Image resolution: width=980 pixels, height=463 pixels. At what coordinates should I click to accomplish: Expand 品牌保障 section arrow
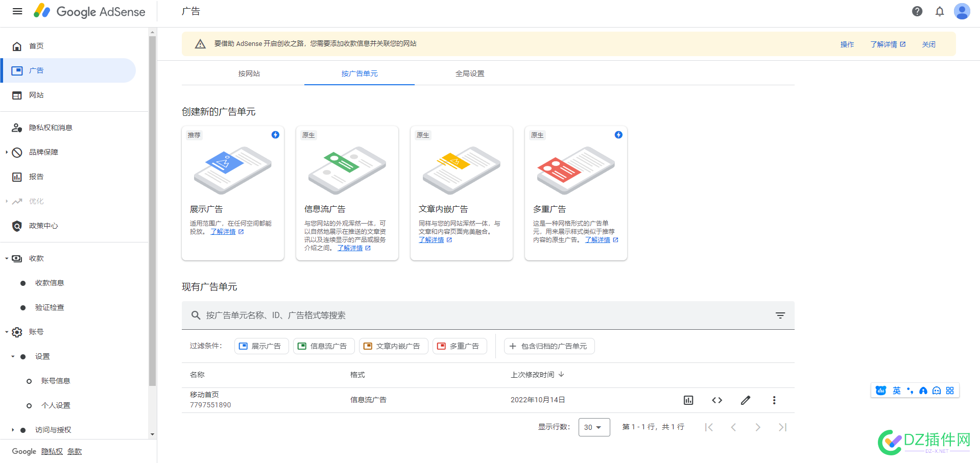(7, 152)
